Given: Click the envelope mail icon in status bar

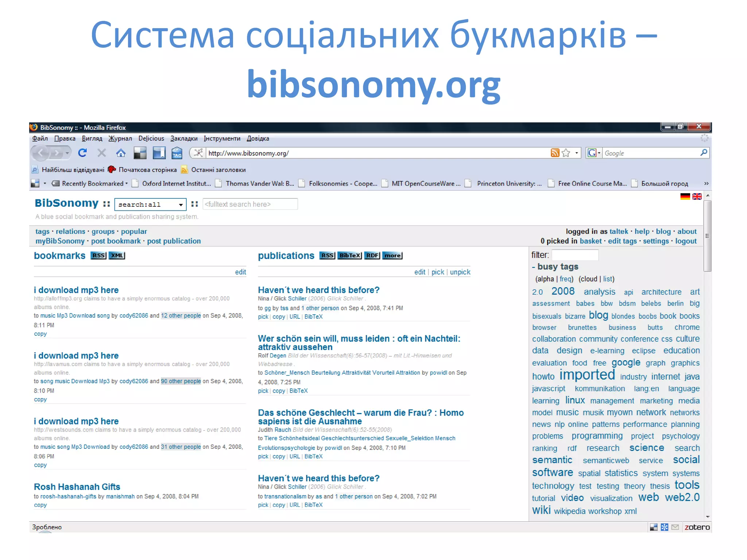Looking at the screenshot, I should click(x=675, y=527).
